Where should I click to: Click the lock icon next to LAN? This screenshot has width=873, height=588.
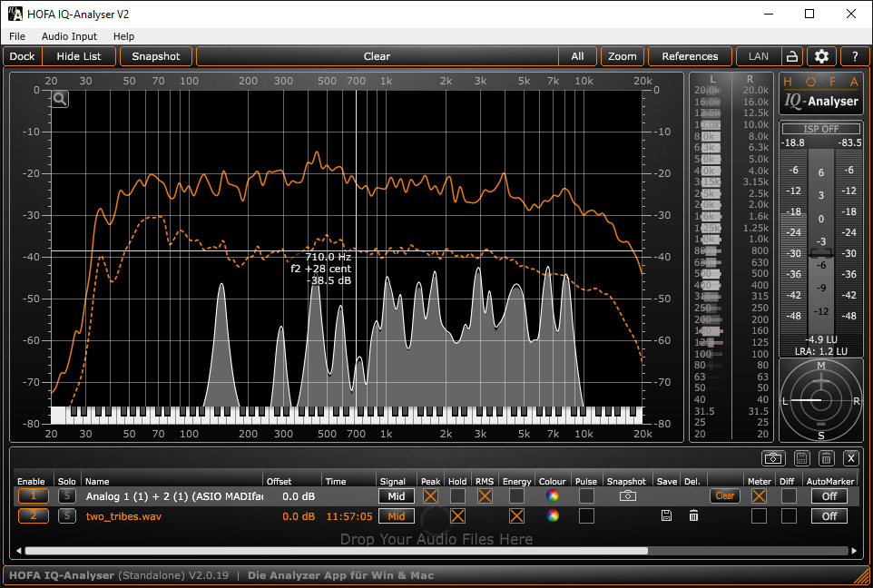(791, 56)
